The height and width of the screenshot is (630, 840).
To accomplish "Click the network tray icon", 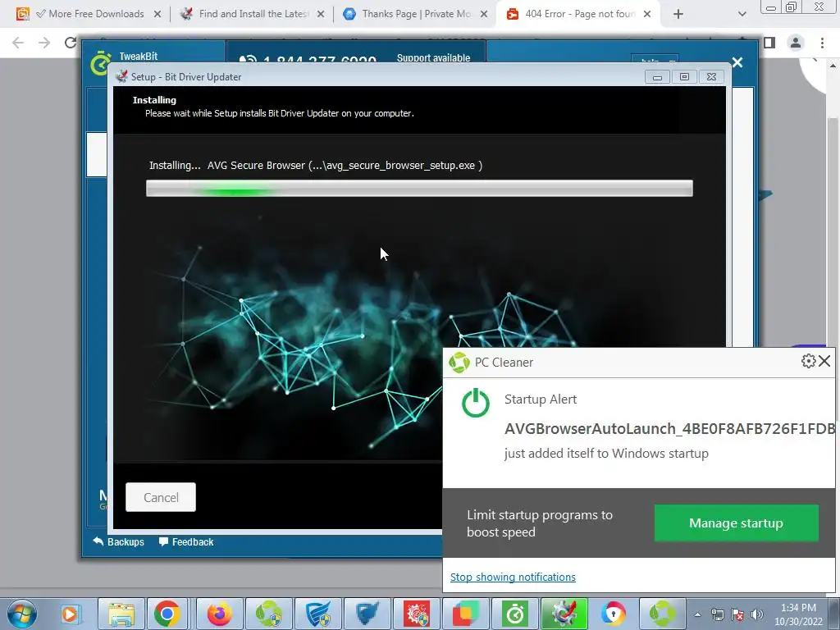I will click(717, 614).
